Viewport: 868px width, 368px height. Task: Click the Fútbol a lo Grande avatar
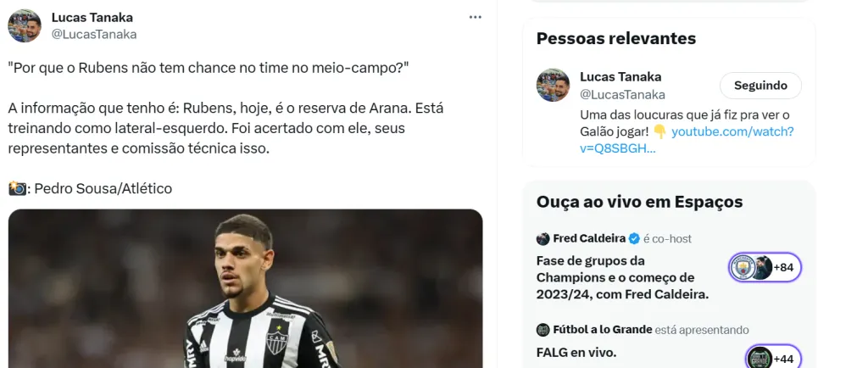pos(543,330)
